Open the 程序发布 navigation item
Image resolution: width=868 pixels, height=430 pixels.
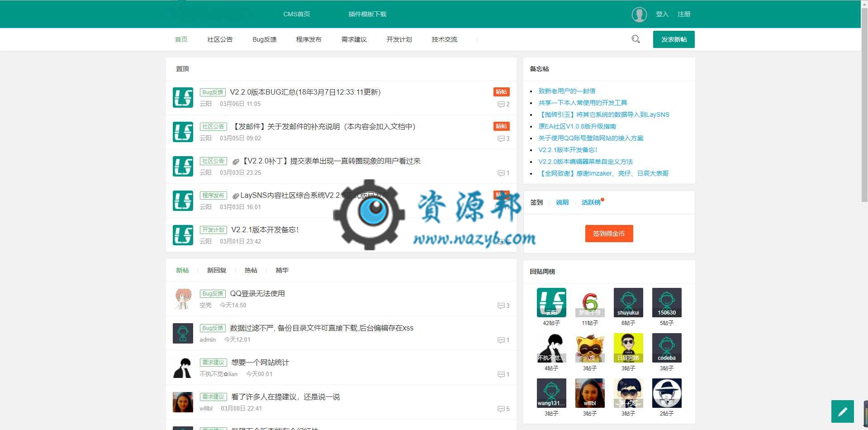click(x=309, y=39)
